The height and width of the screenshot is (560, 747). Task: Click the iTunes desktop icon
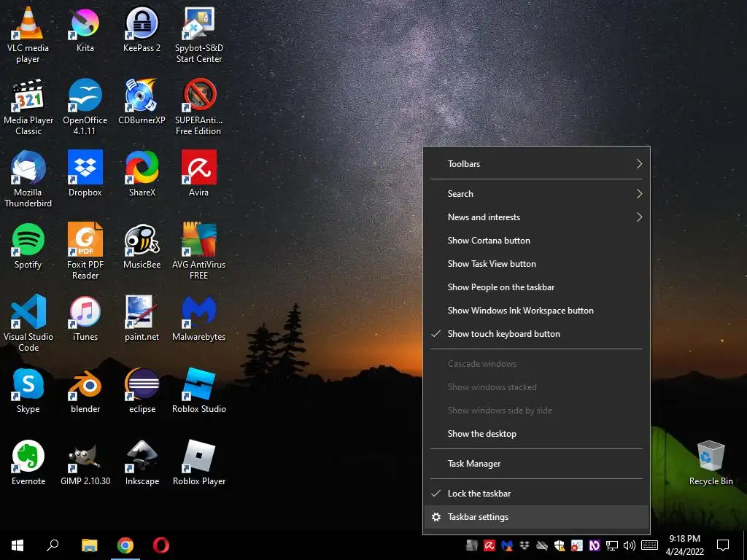85,319
